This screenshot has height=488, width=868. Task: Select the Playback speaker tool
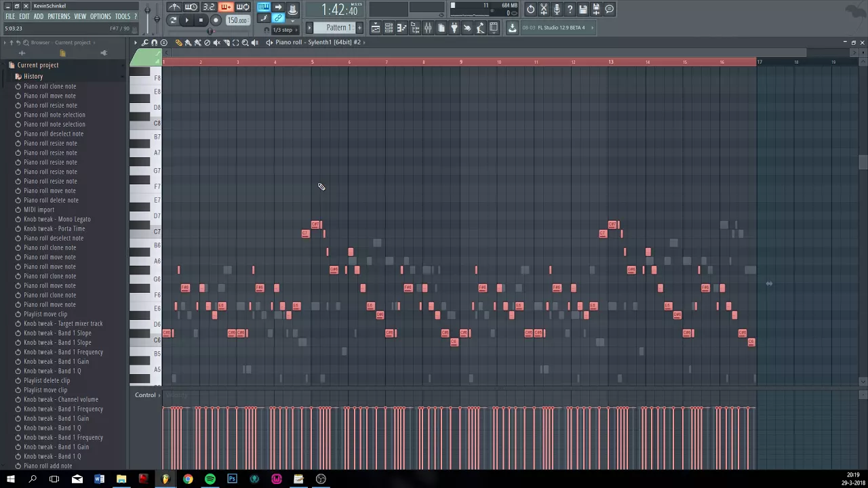[x=254, y=42]
